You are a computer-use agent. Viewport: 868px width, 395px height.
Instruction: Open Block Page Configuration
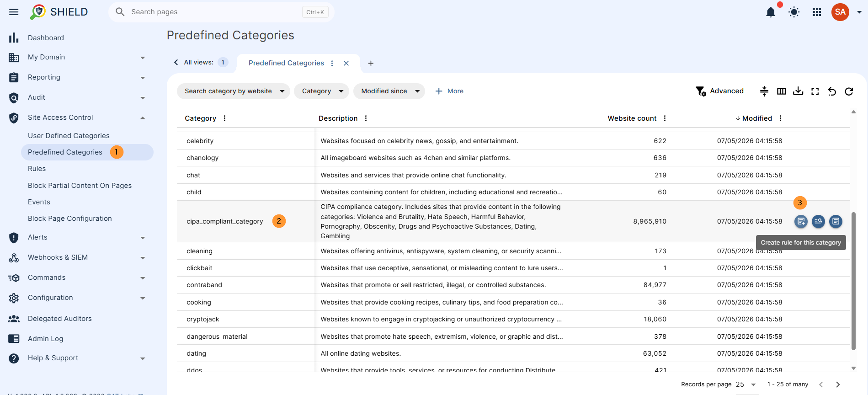click(x=69, y=219)
